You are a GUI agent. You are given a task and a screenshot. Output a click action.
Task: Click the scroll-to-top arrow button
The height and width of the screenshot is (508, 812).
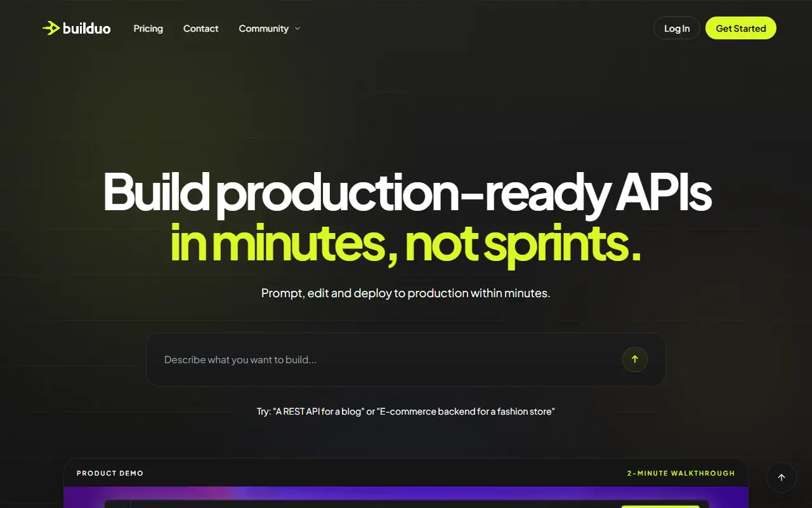point(782,478)
